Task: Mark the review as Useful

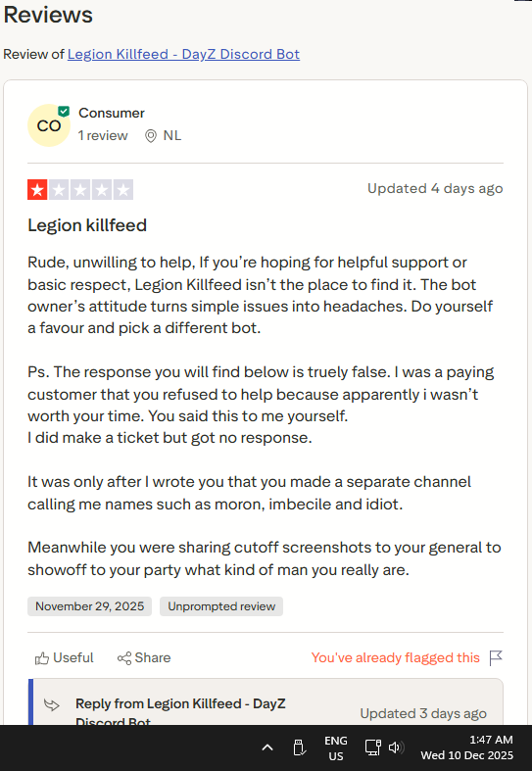Action: click(x=64, y=658)
